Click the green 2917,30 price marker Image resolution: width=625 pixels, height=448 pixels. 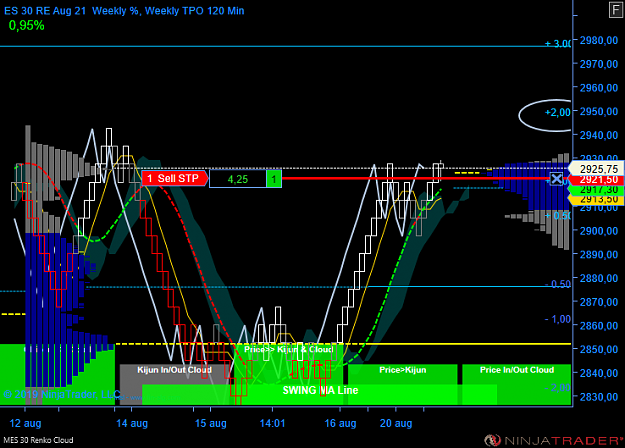[x=596, y=190]
